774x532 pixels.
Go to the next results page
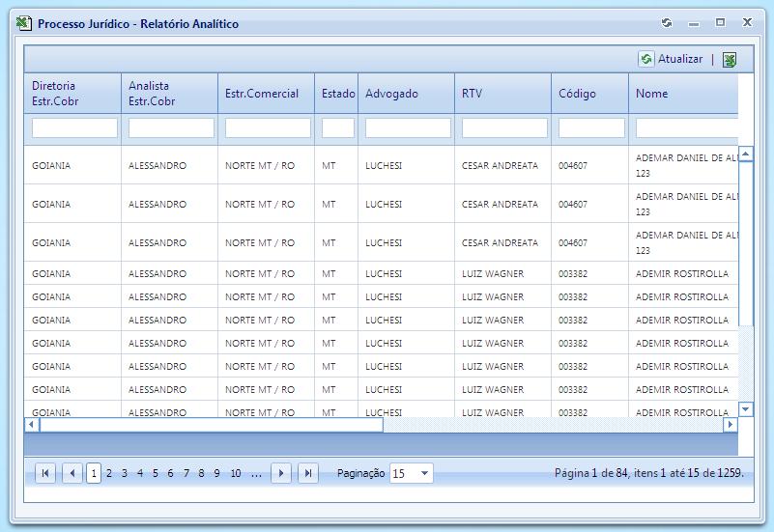281,473
